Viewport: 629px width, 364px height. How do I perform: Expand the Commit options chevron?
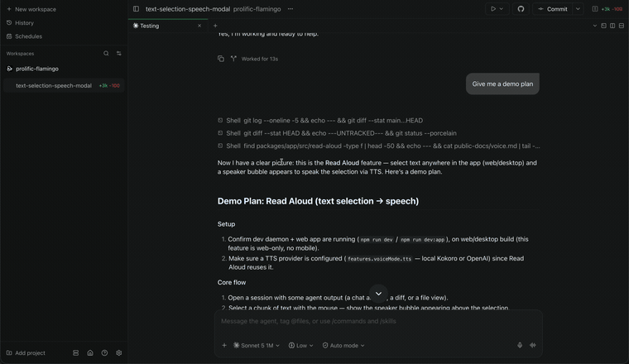point(578,9)
